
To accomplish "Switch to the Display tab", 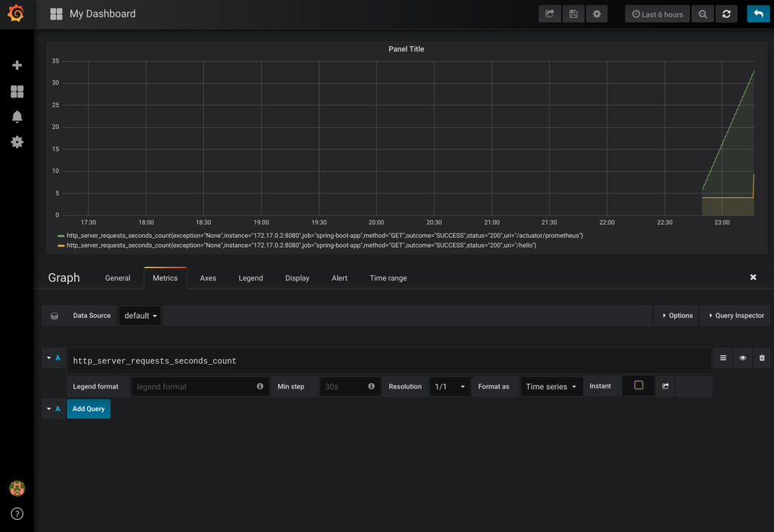I will click(x=297, y=278).
